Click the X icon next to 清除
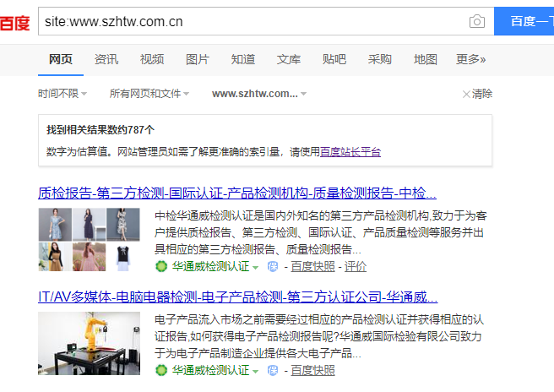Image resolution: width=554 pixels, height=392 pixels. (x=466, y=94)
